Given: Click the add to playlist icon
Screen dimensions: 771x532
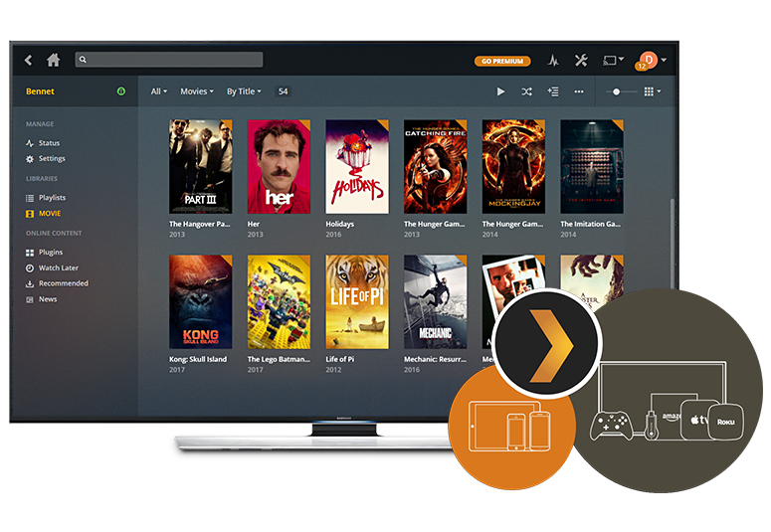Looking at the screenshot, I should pos(553,91).
